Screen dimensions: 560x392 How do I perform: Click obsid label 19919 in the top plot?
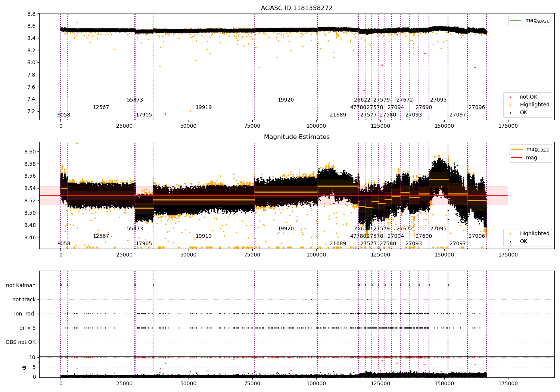[x=203, y=108]
